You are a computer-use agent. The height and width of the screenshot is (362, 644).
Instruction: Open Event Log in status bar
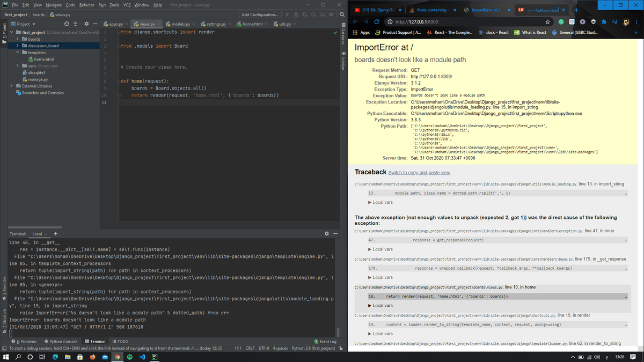coord(325,341)
